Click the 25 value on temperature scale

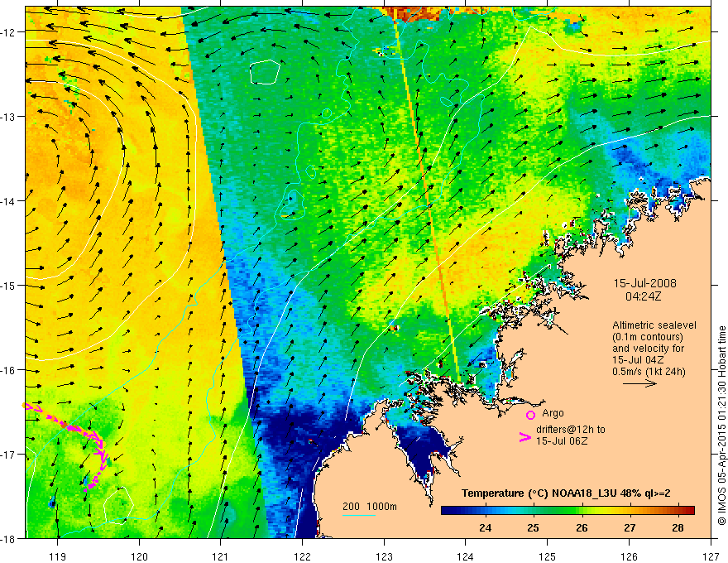(534, 527)
